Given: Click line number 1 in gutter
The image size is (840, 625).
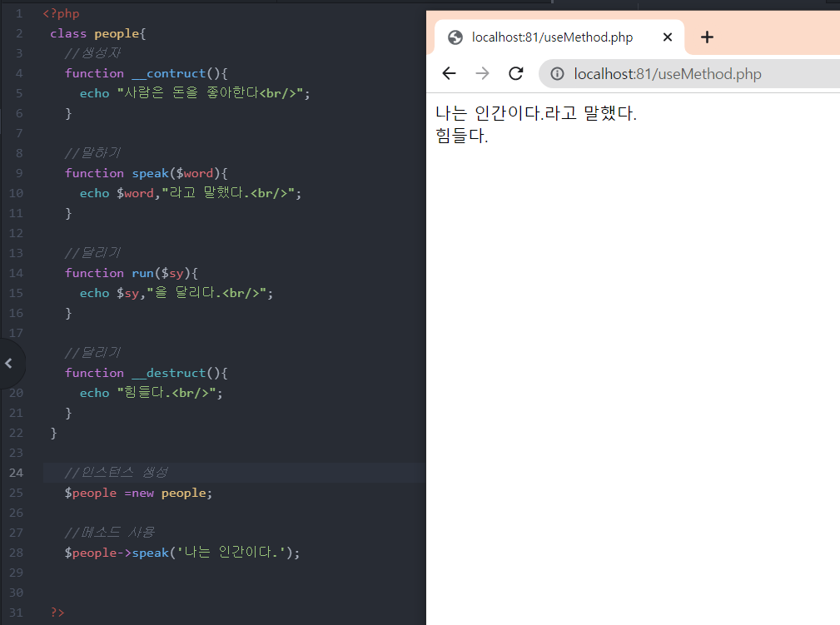Looking at the screenshot, I should (x=19, y=13).
